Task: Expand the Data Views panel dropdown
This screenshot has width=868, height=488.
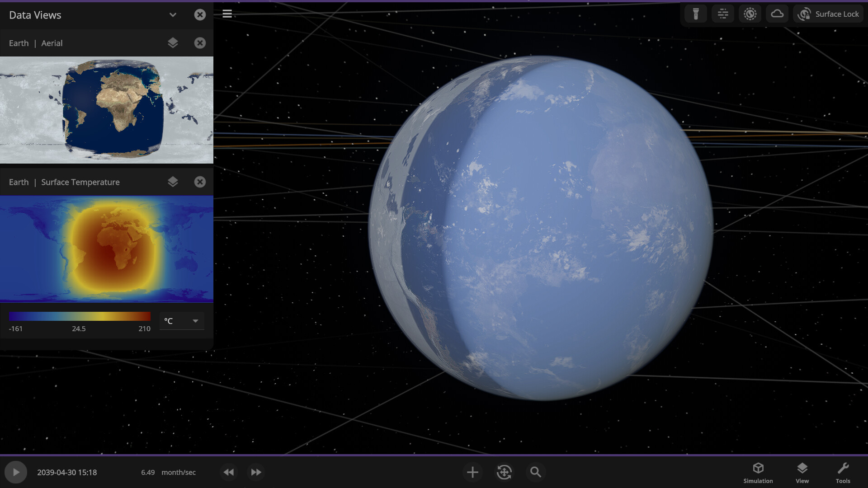Action: (x=173, y=14)
